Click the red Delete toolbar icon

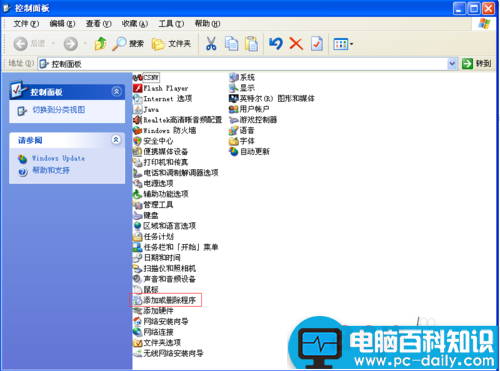click(x=296, y=44)
